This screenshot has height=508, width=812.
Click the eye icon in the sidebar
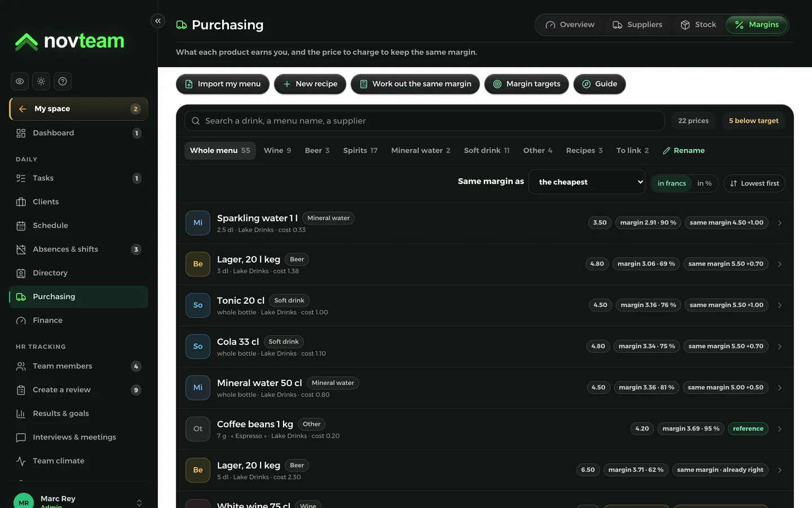[20, 81]
